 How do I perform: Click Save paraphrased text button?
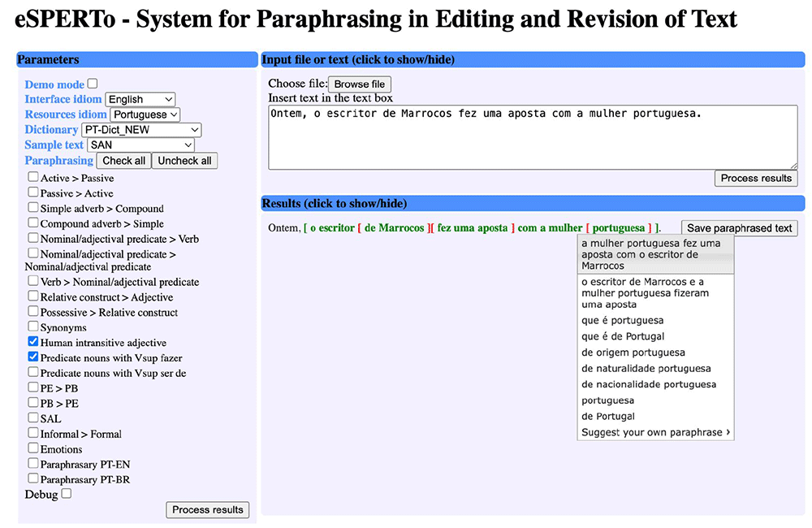click(740, 228)
